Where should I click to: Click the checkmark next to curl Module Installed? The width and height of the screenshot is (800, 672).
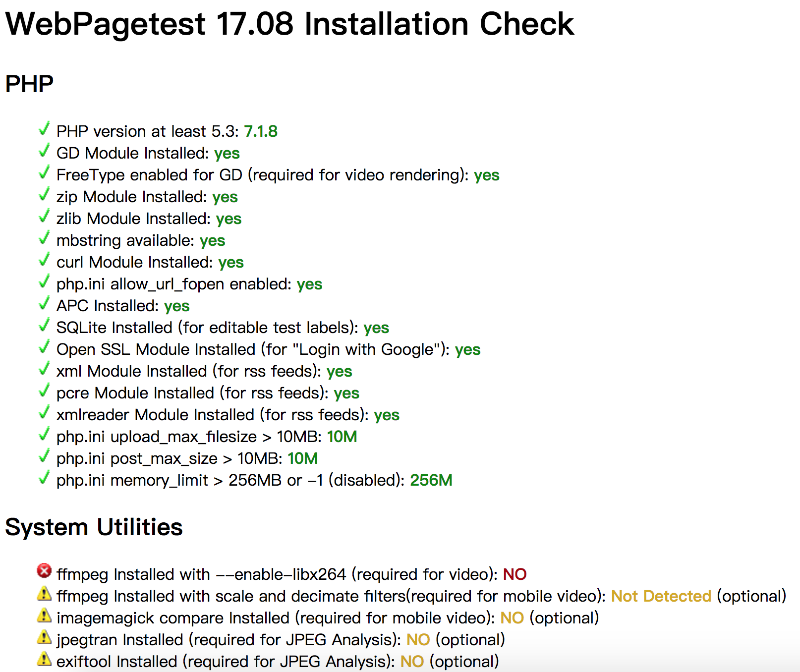(44, 260)
